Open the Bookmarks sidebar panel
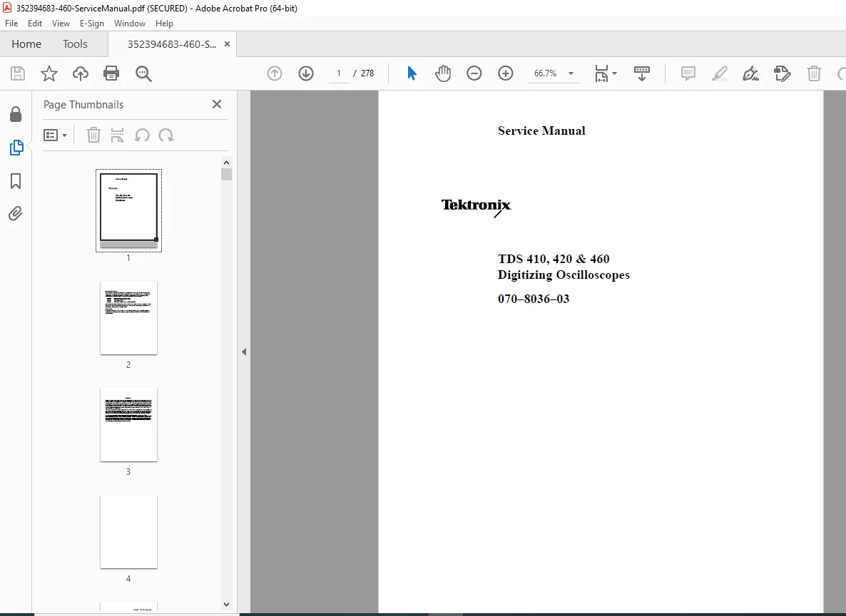This screenshot has width=846, height=616. (x=16, y=181)
